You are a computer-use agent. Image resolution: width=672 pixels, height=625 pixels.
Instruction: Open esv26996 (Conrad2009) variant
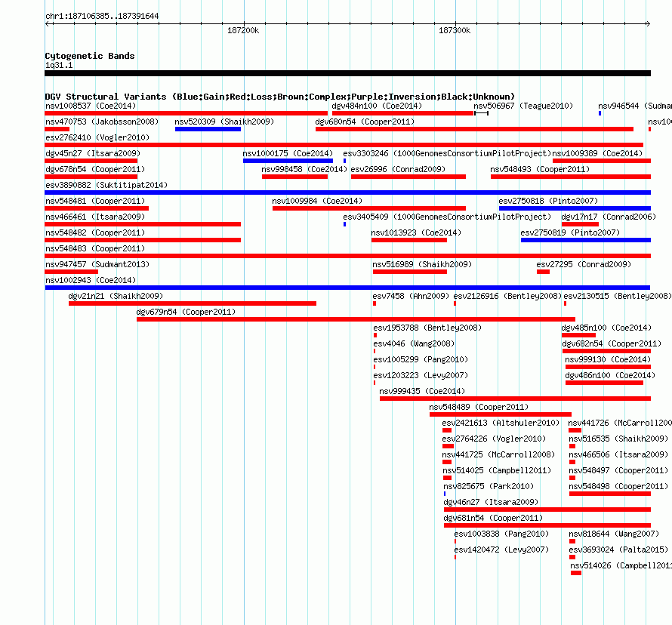pyautogui.click(x=408, y=177)
